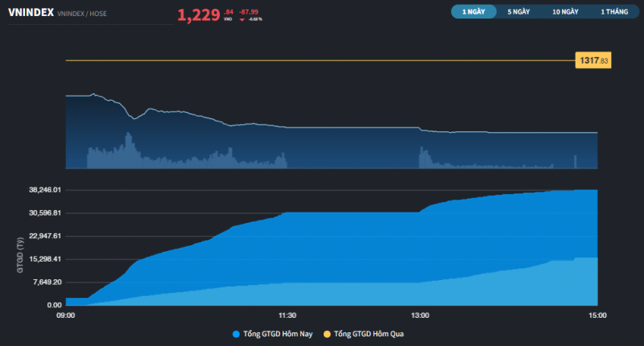Click the red down-arrow price change icon
This screenshot has height=346, width=644.
[x=242, y=19]
